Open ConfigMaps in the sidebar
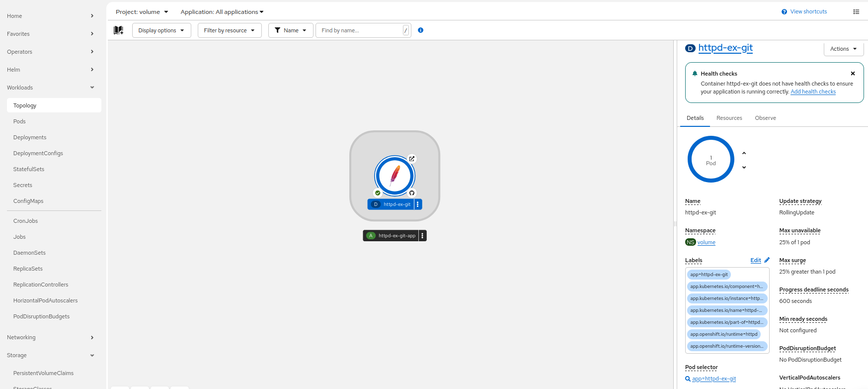 (x=54, y=201)
